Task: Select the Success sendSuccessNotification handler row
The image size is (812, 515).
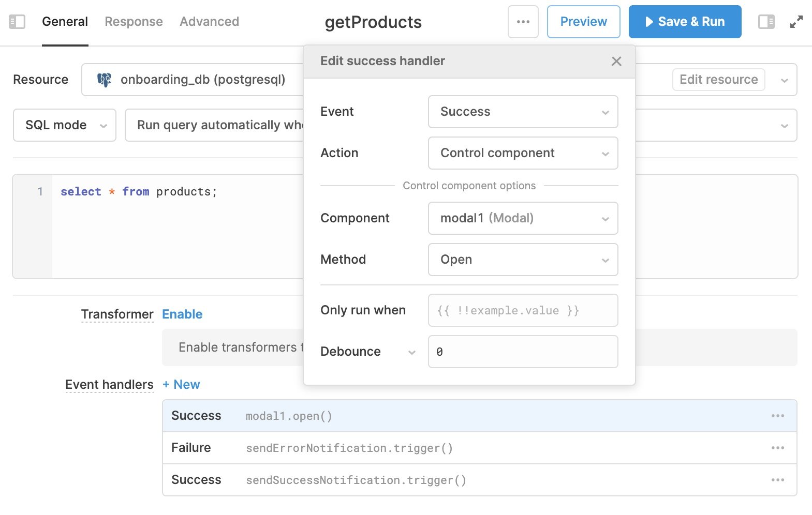Action: [x=479, y=480]
